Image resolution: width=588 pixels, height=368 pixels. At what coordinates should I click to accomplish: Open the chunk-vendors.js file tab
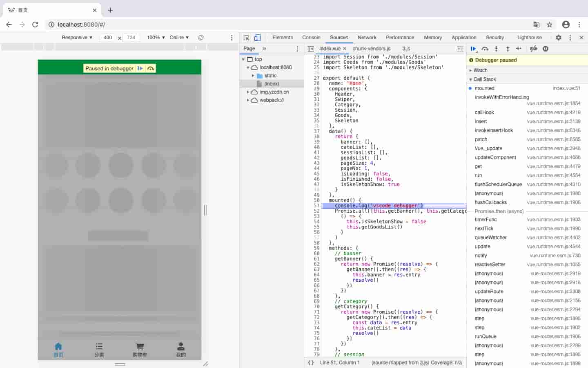click(371, 49)
